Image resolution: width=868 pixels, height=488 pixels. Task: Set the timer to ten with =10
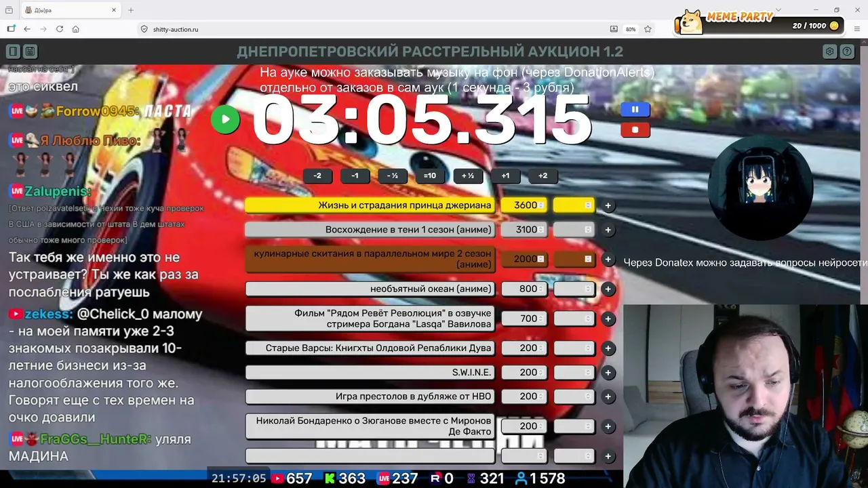pyautogui.click(x=430, y=176)
